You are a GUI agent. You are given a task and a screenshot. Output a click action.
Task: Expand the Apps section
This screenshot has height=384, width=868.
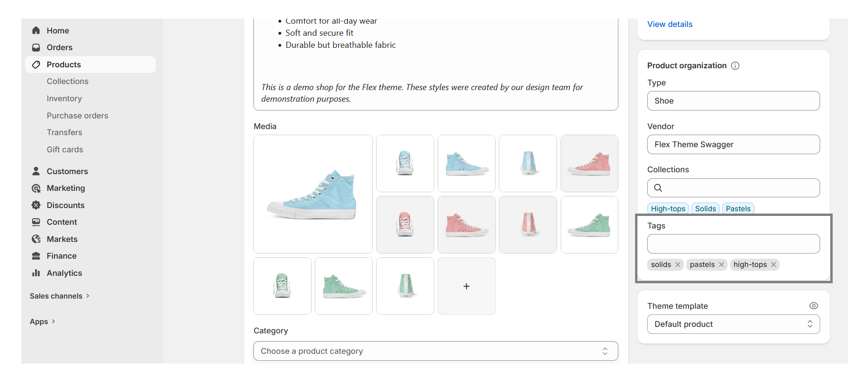[x=53, y=321]
